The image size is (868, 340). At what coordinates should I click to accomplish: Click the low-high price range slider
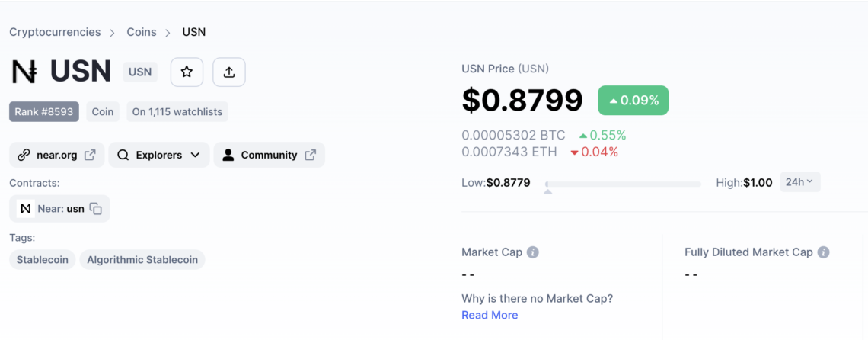click(x=623, y=184)
